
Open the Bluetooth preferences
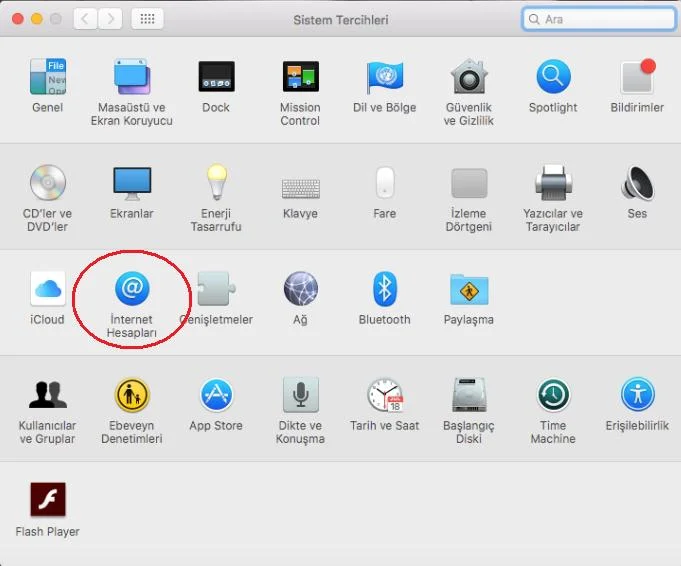(x=385, y=289)
